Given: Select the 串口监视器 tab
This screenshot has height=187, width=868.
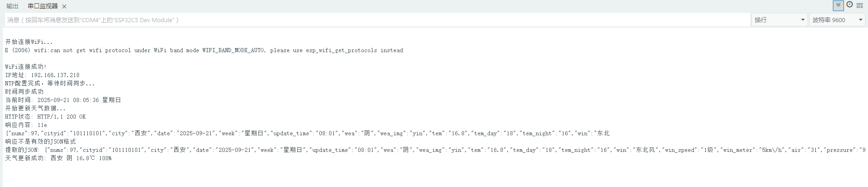Looking at the screenshot, I should coord(43,6).
